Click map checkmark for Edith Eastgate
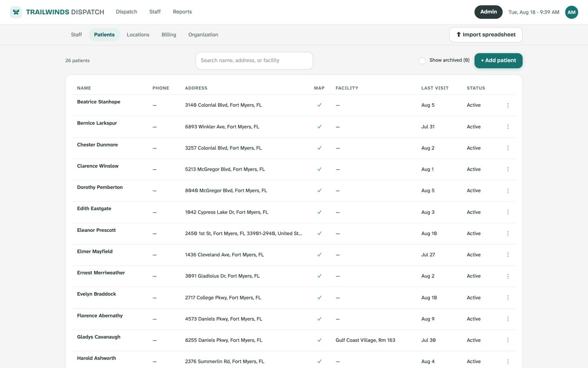This screenshot has width=588, height=368. (319, 212)
